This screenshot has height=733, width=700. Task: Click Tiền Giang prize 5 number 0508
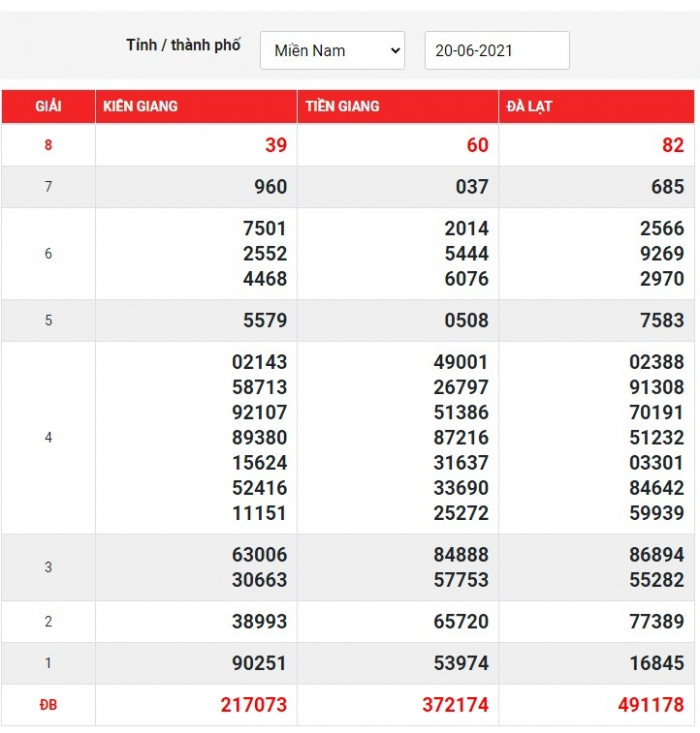coord(466,320)
